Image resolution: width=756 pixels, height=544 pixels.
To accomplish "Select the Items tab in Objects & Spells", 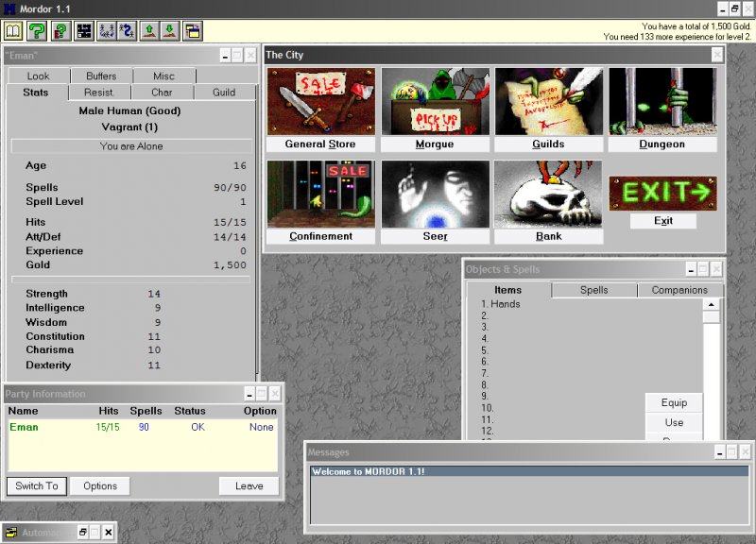I will (x=508, y=290).
